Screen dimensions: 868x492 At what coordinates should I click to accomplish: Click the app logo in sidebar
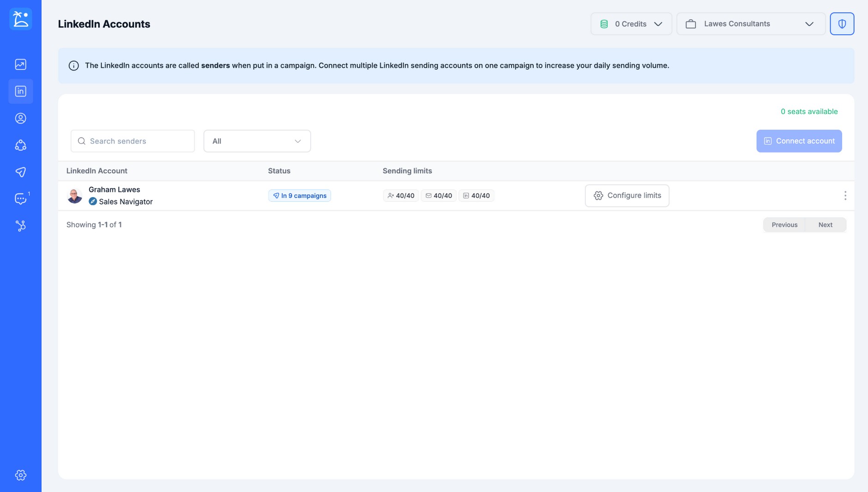[21, 19]
